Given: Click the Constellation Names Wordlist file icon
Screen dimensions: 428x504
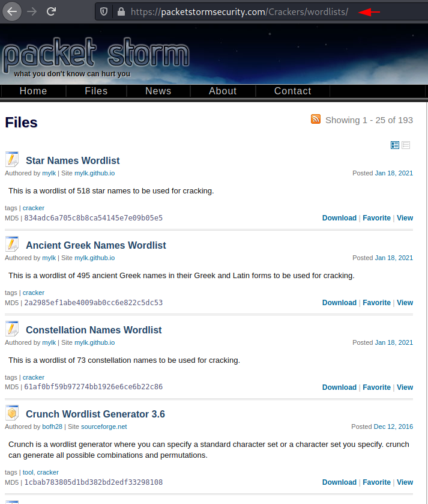Looking at the screenshot, I should pos(12,329).
